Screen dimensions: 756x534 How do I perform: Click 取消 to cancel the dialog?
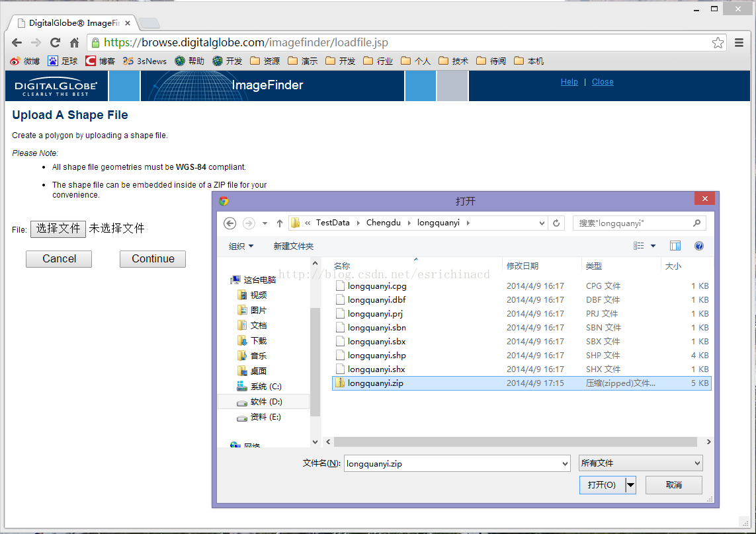(673, 485)
